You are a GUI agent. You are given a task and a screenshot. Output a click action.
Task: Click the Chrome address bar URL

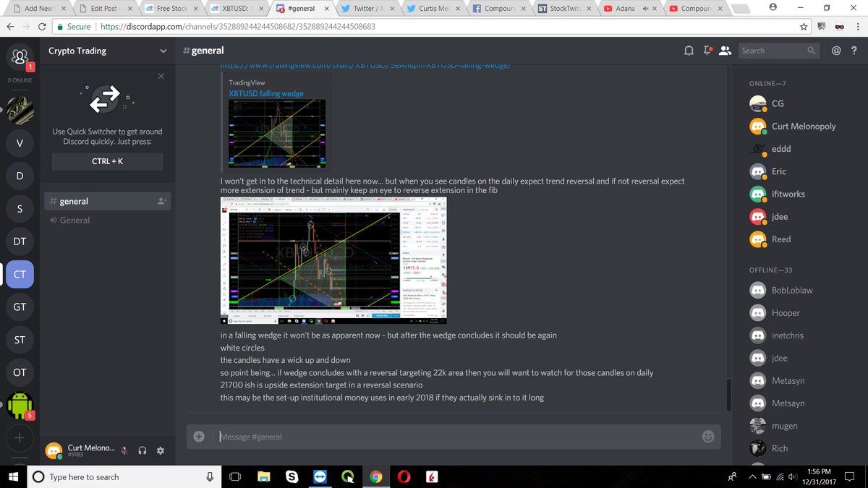click(x=238, y=26)
